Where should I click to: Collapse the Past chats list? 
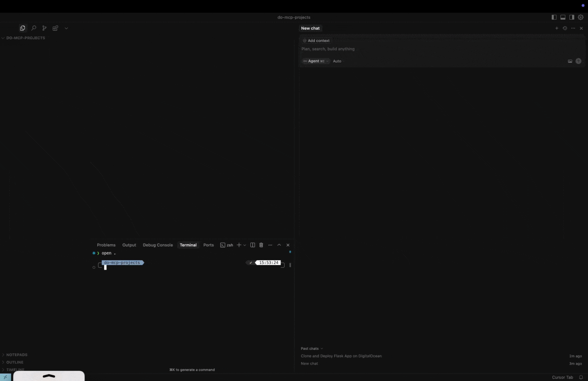tap(312, 349)
